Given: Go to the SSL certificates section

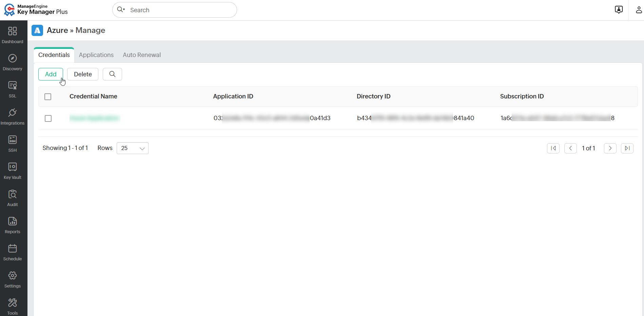Looking at the screenshot, I should click(13, 89).
